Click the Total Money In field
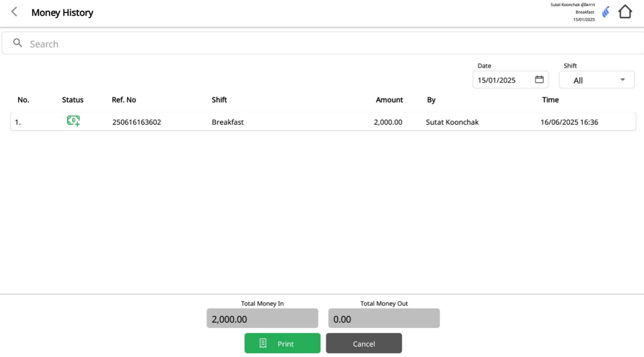The image size is (644, 357). coord(262,318)
